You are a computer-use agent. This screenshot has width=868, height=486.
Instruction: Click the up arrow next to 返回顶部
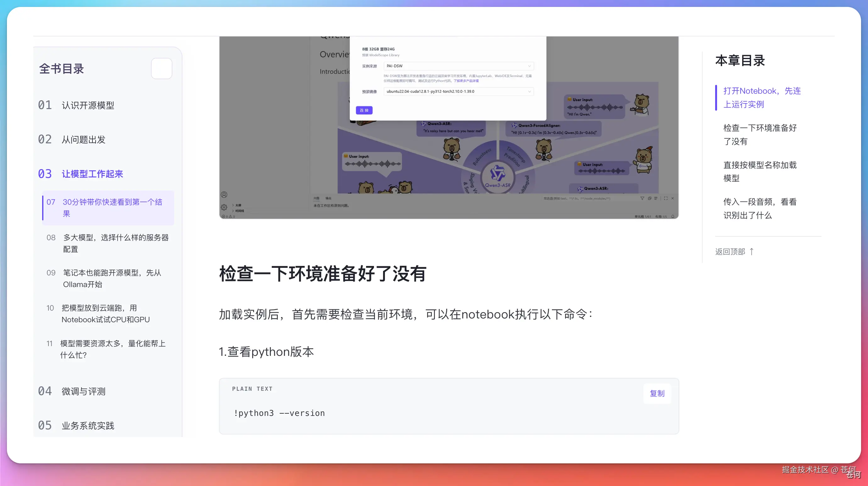(x=751, y=251)
